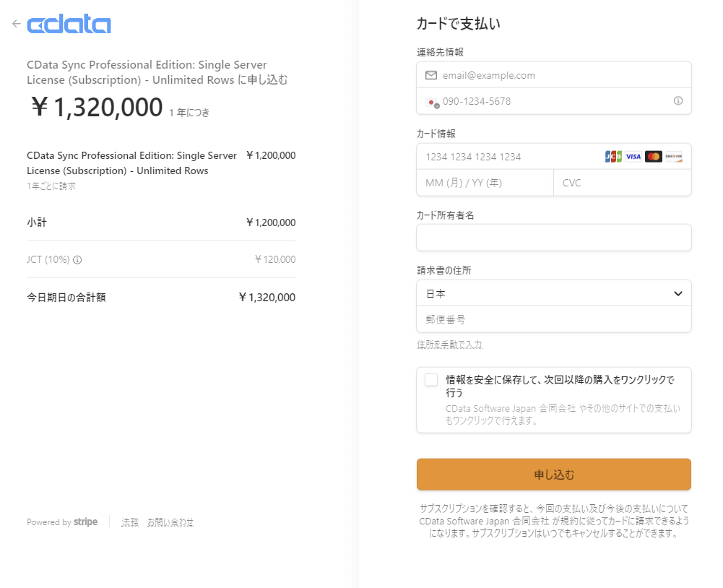Image resolution: width=723 pixels, height=588 pixels.
Task: Click the back arrow beside CData logo
Action: coord(17,24)
